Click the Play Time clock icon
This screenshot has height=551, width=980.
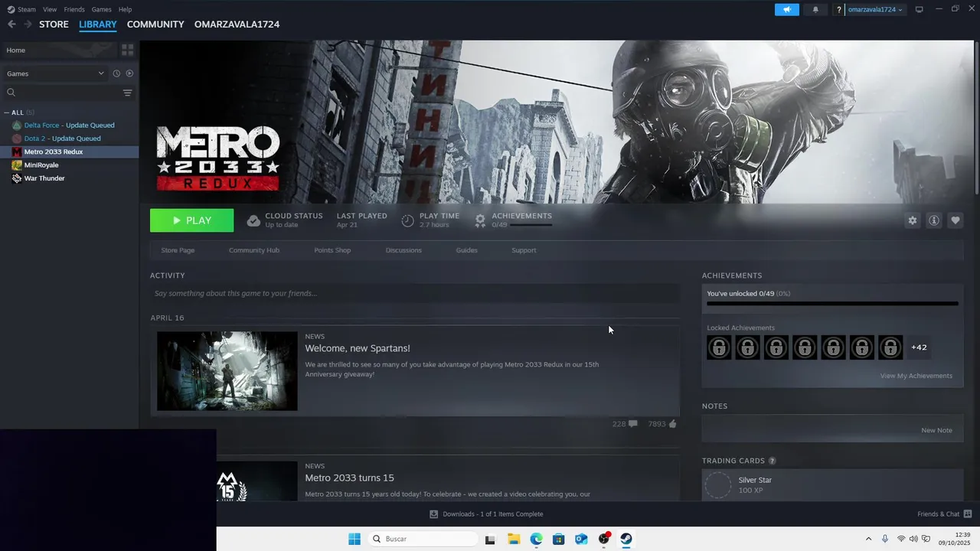point(408,220)
